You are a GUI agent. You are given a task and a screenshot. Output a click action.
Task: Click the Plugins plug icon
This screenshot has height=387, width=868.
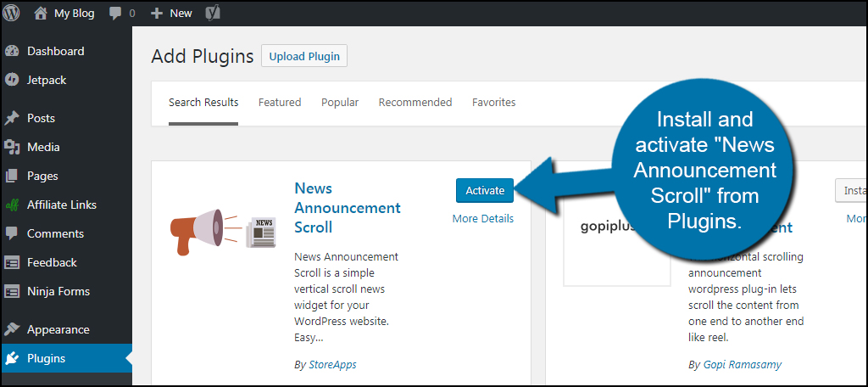click(x=12, y=359)
